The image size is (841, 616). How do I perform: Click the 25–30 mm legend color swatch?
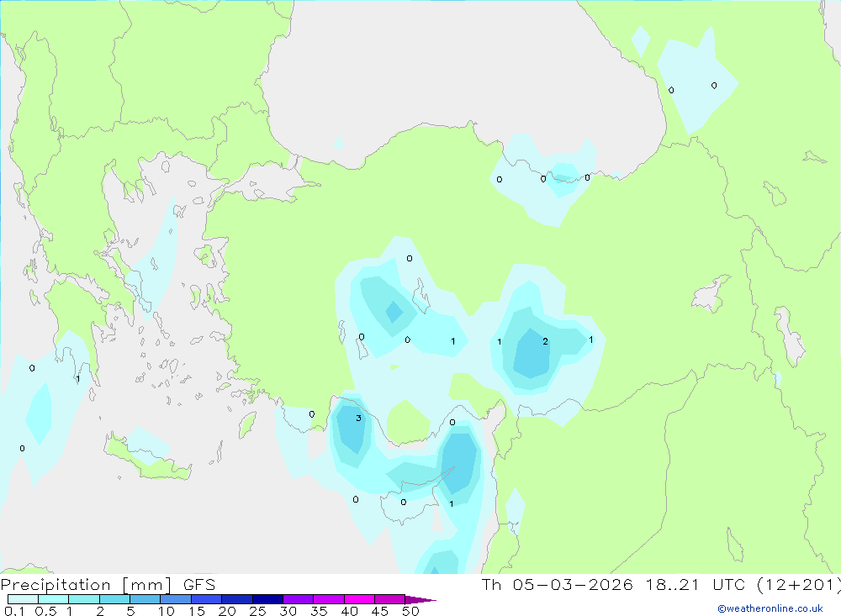pyautogui.click(x=267, y=599)
